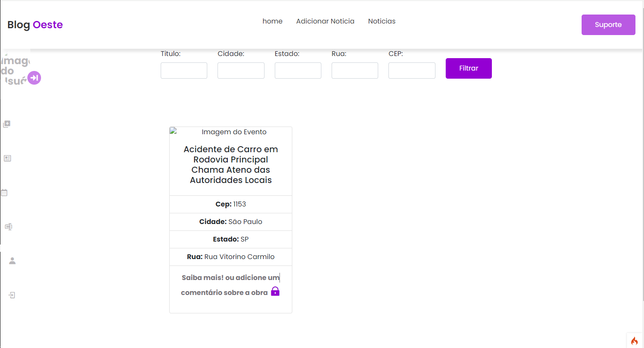
Task: Click the calendar icon in sidebar
Action: coord(4,192)
